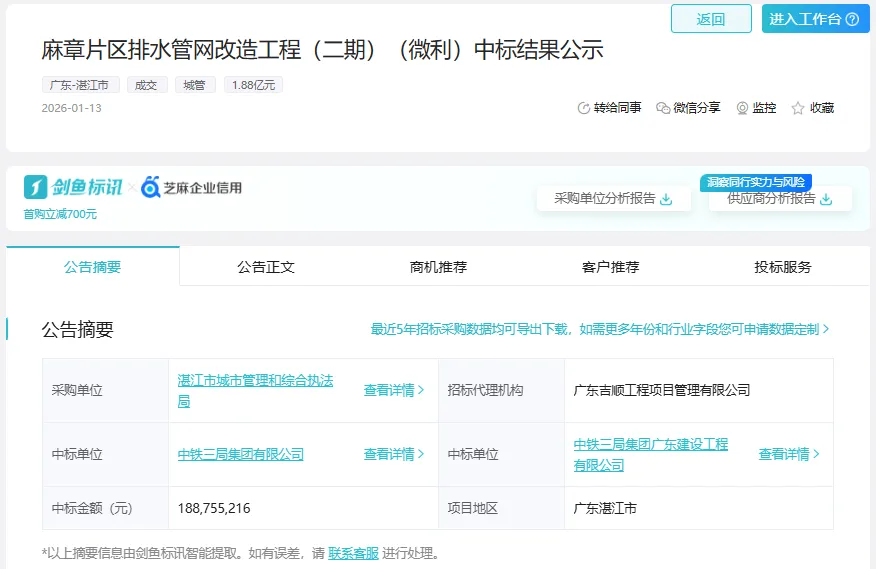This screenshot has width=876, height=569.
Task: Click the 芝麻企业信用 logo
Action: point(192,187)
